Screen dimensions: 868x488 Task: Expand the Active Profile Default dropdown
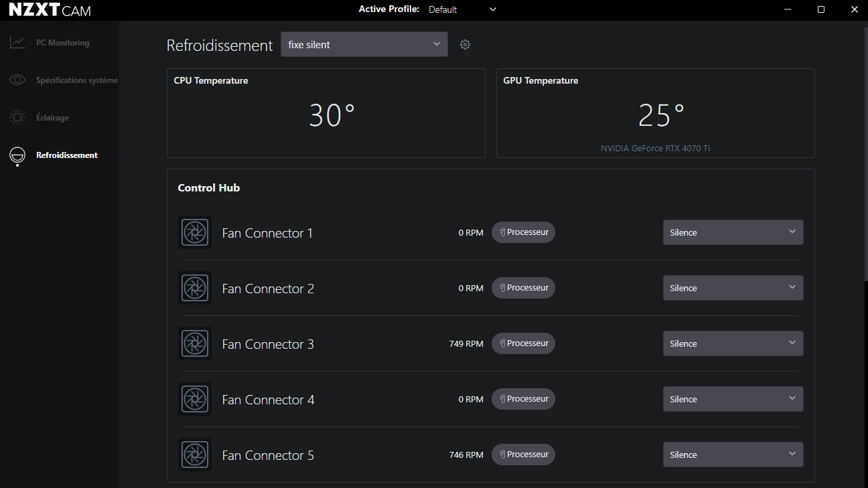point(463,9)
